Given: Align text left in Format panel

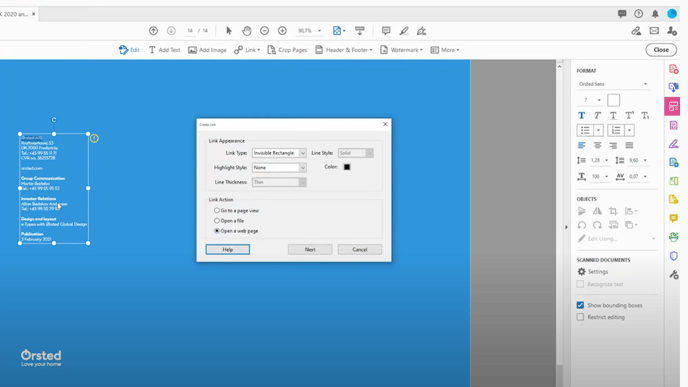Looking at the screenshot, I should pos(581,145).
